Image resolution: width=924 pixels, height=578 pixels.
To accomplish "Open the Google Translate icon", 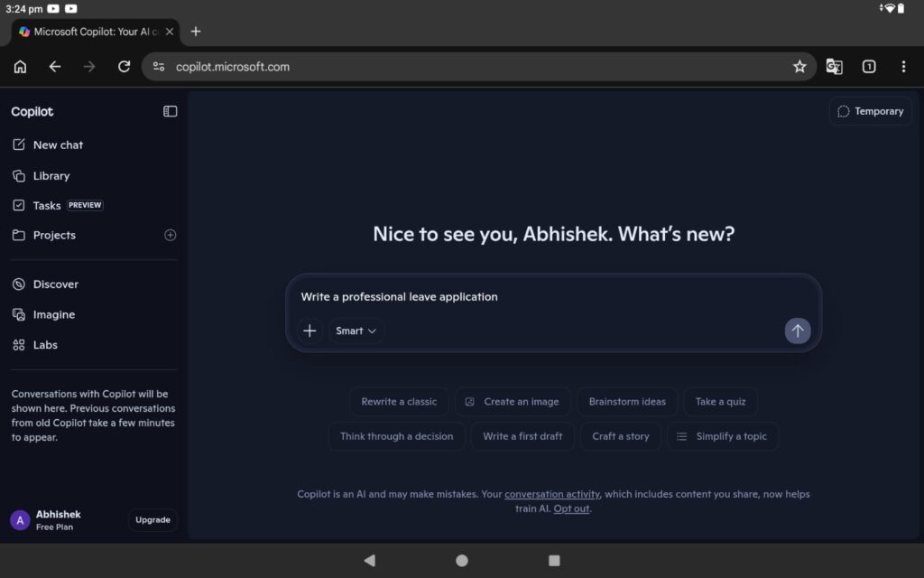I will (834, 67).
